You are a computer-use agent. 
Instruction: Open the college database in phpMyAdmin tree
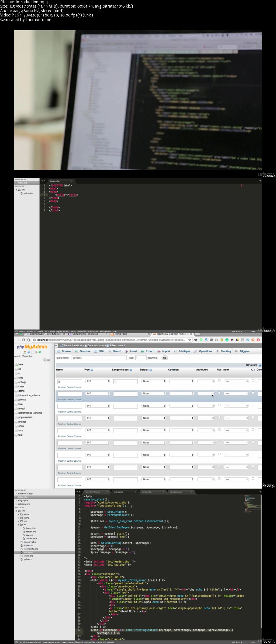[x=22, y=382]
